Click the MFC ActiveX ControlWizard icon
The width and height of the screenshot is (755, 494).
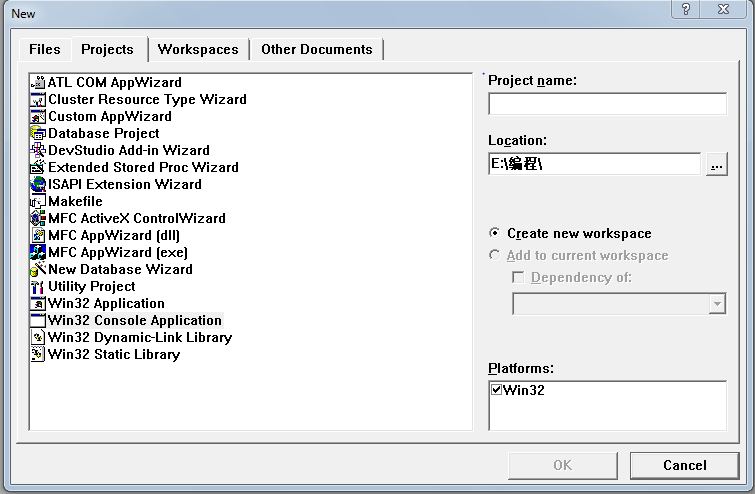pyautogui.click(x=39, y=219)
